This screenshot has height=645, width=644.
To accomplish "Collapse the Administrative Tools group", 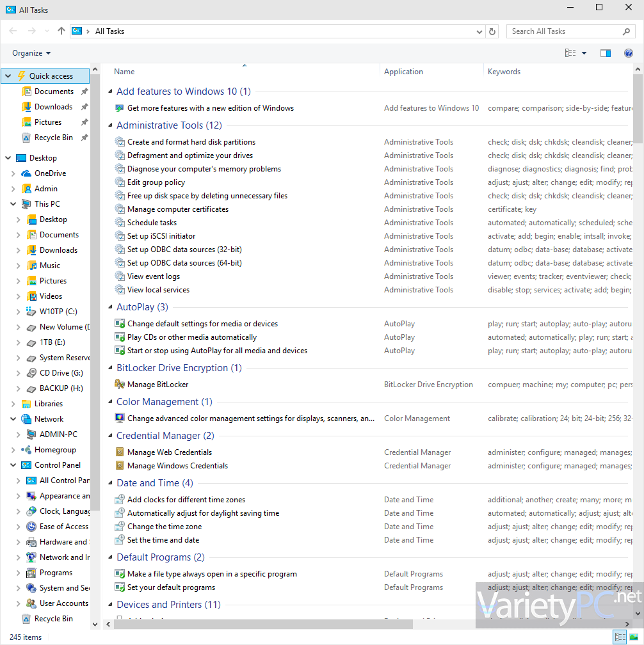I will (110, 125).
